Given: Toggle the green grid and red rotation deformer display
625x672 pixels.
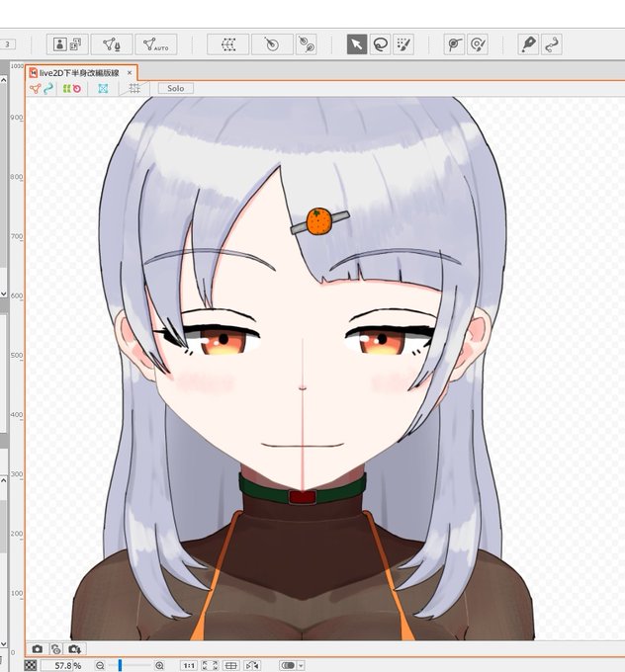Looking at the screenshot, I should 71,89.
